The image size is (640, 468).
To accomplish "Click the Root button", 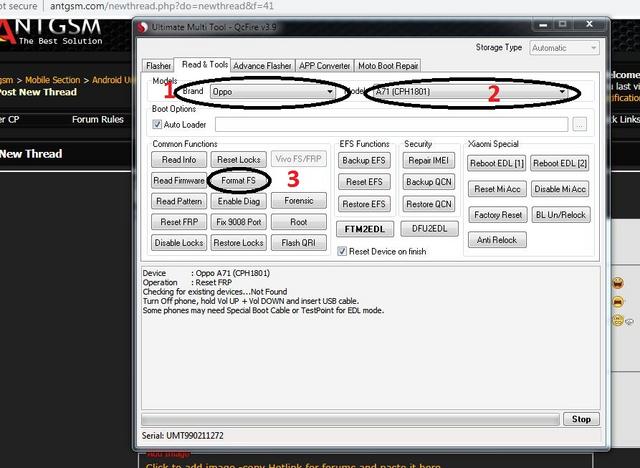I will 299,222.
